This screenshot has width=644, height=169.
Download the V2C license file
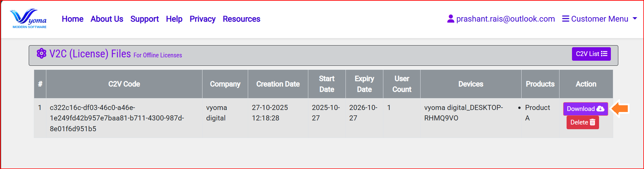pos(586,109)
